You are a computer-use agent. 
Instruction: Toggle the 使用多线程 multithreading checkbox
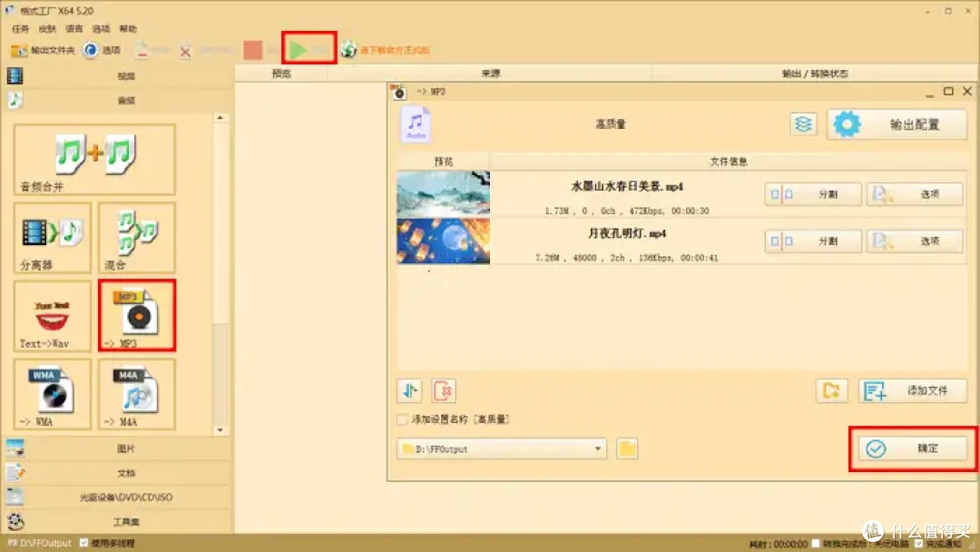tap(83, 543)
